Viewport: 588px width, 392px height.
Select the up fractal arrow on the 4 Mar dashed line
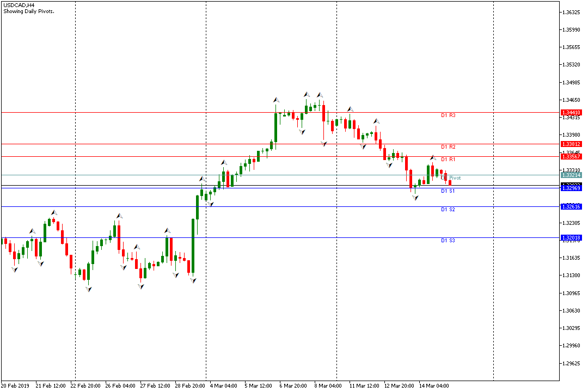[202, 179]
